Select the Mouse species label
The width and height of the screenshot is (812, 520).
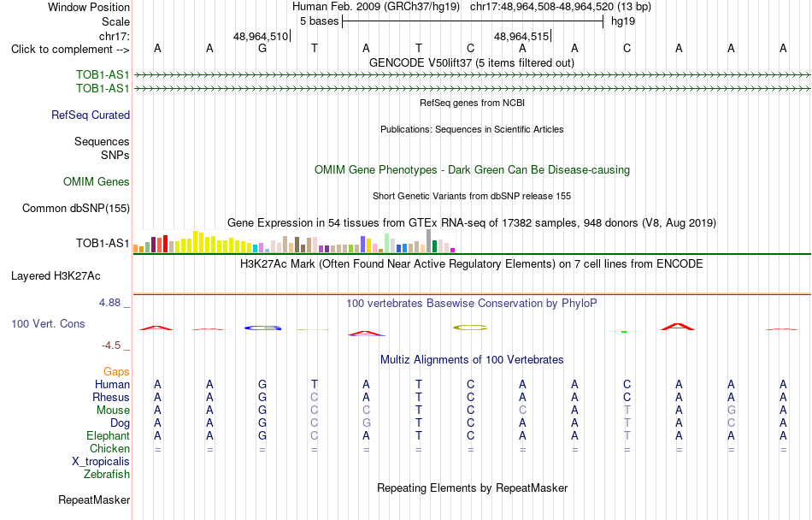pos(113,411)
